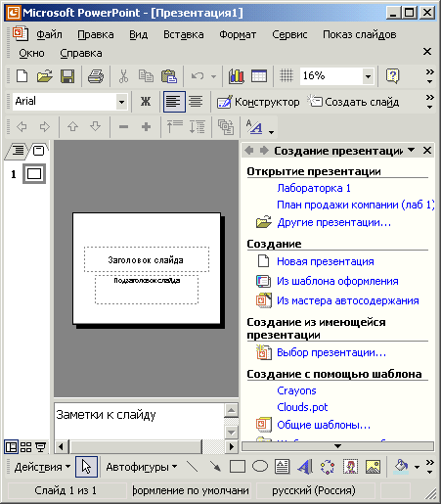This screenshot has width=441, height=504.
Task: Select the Oval drawing tool
Action: pyautogui.click(x=260, y=467)
